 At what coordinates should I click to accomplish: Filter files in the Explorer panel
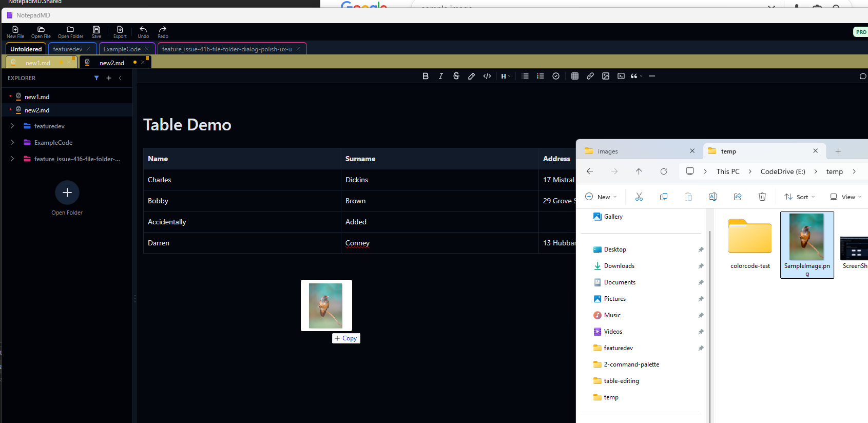click(97, 78)
